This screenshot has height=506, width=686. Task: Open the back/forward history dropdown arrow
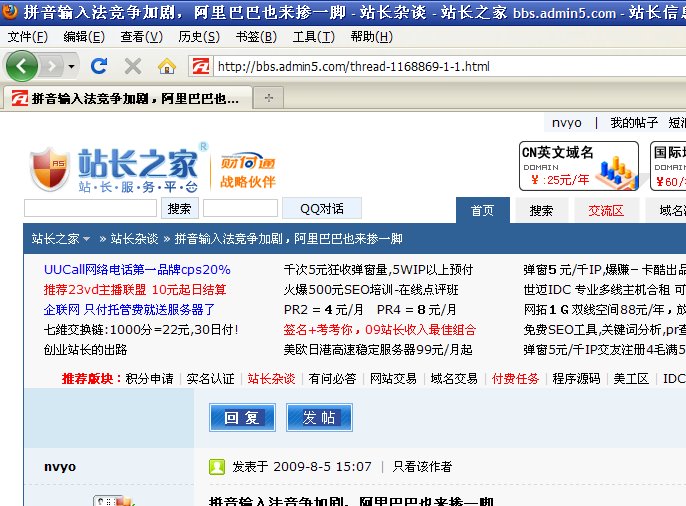(x=71, y=66)
